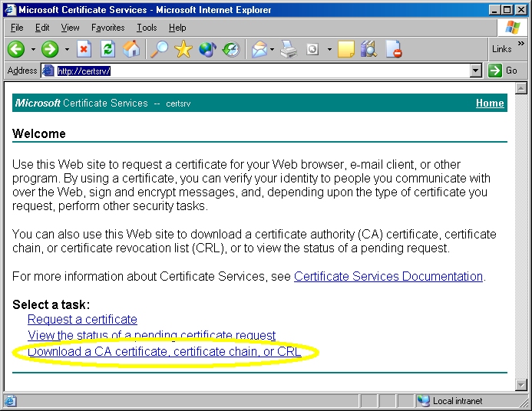The width and height of the screenshot is (532, 411).
Task: Maximize the Internet Explorer window
Action: click(507, 10)
